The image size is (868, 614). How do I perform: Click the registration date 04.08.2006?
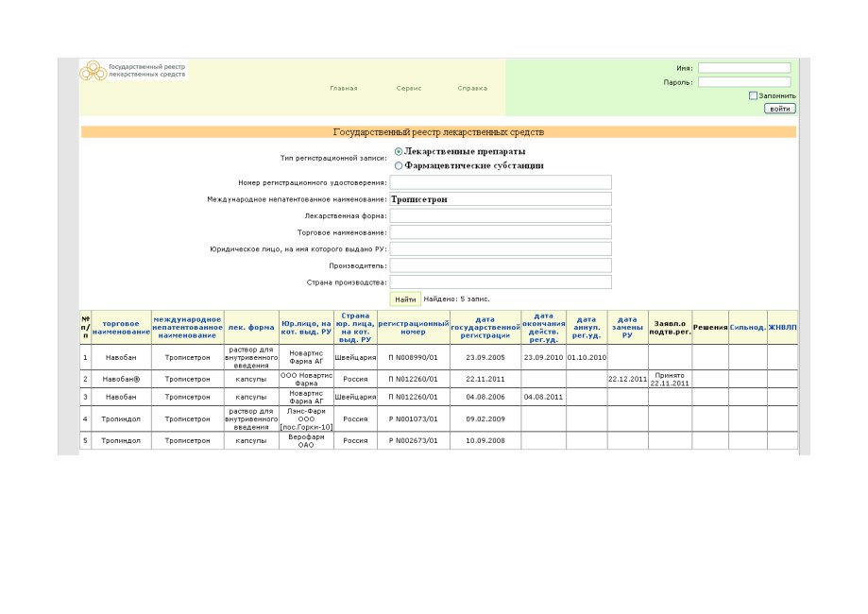coord(485,397)
